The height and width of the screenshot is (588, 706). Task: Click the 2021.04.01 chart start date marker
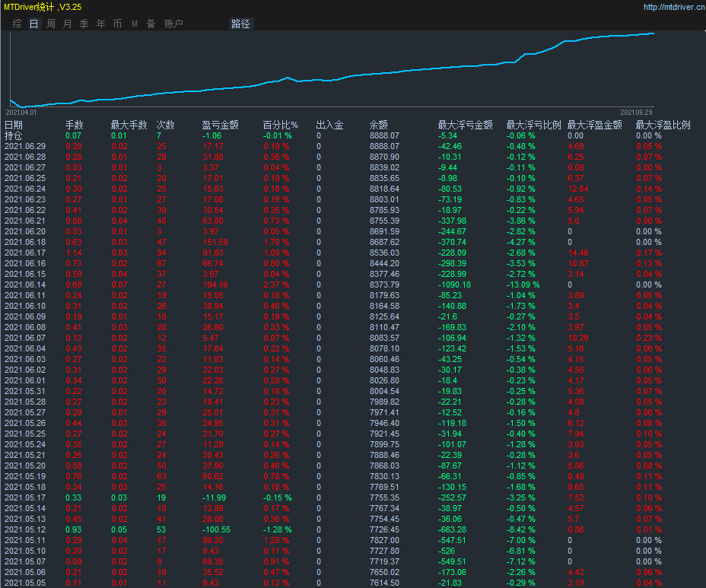pyautogui.click(x=21, y=112)
